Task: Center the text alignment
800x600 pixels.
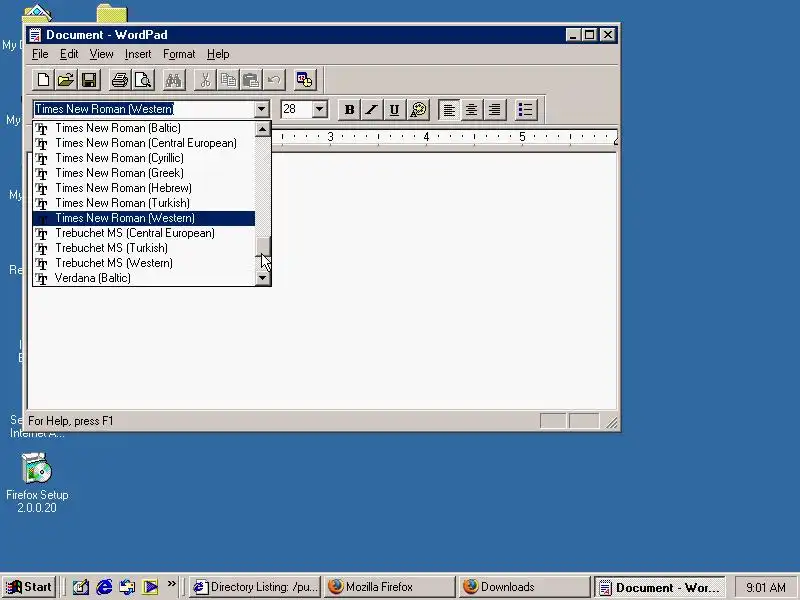Action: click(471, 110)
